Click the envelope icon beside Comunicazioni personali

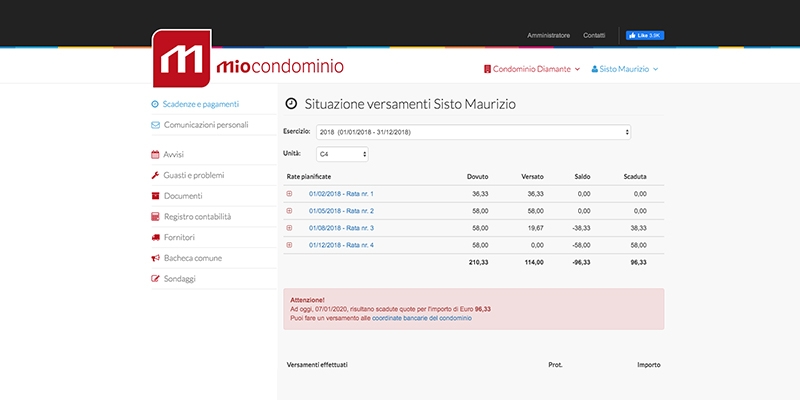tap(156, 125)
